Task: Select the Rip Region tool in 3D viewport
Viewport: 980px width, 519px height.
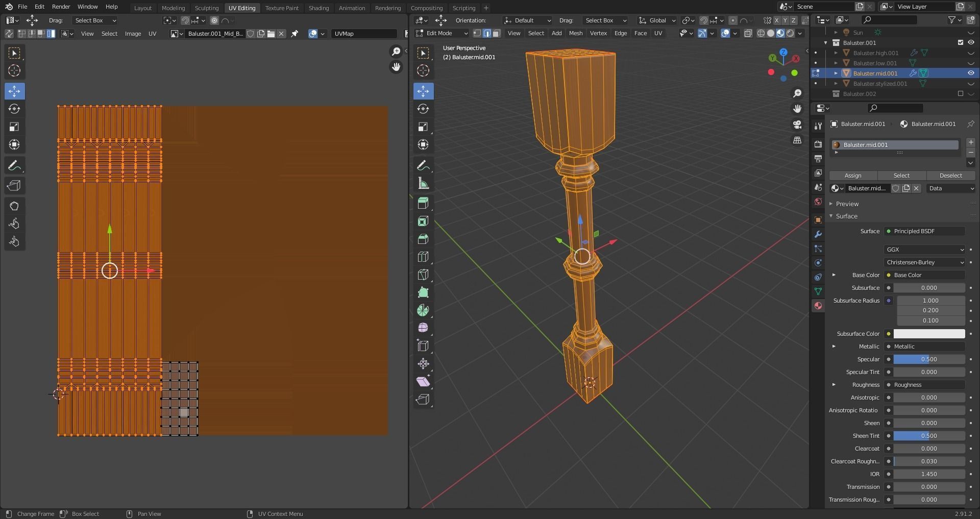Action: (423, 399)
